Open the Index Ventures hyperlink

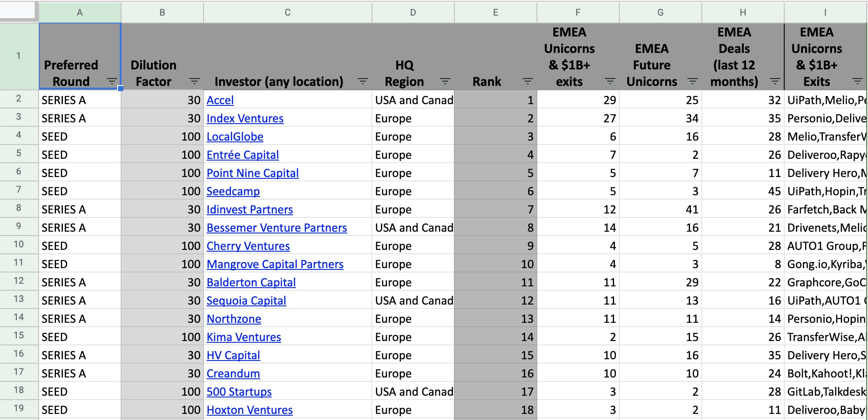pos(245,118)
